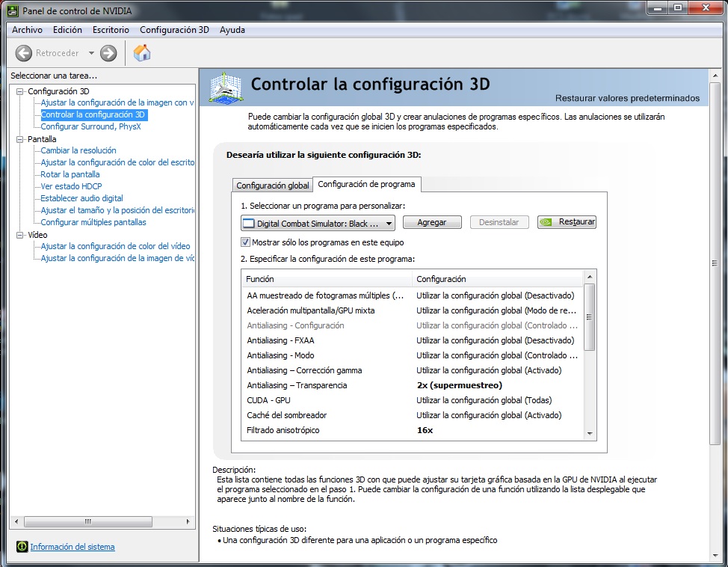The width and height of the screenshot is (728, 567).
Task: Click the main page scroll up arrow
Action: pyautogui.click(x=715, y=76)
